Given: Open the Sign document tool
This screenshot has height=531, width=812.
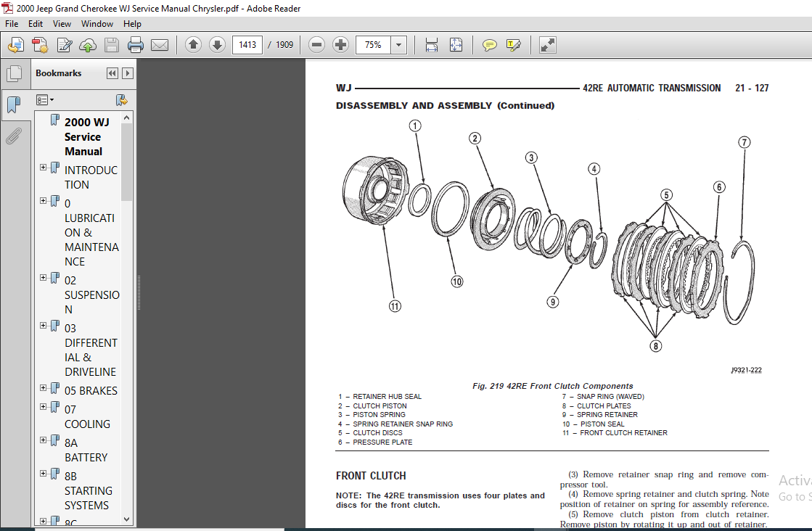Looking at the screenshot, I should tap(64, 45).
